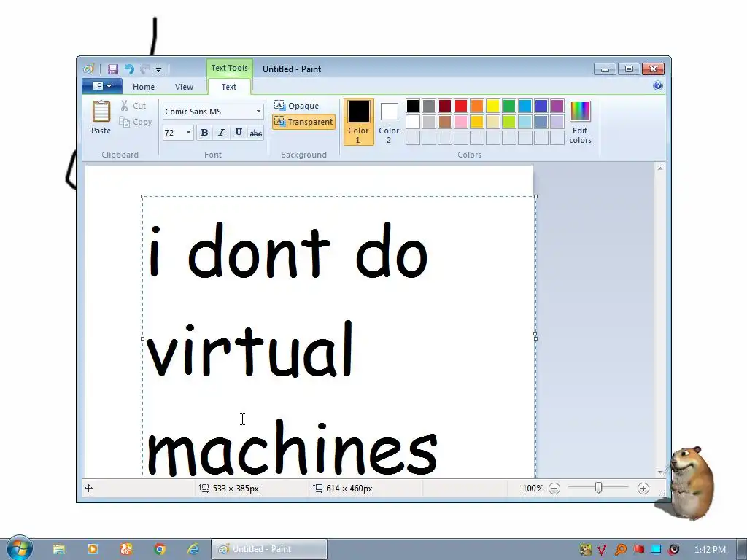Click the zoom in plus button
Image resolution: width=747 pixels, height=560 pixels.
tap(643, 489)
